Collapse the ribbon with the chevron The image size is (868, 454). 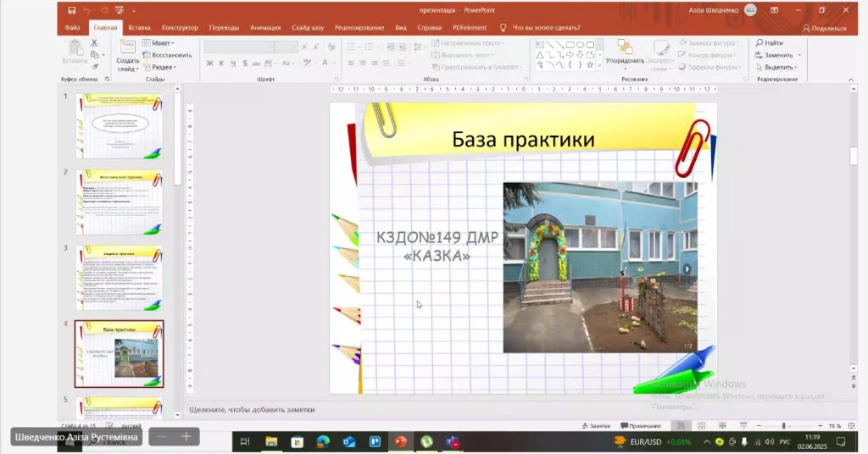click(x=851, y=80)
